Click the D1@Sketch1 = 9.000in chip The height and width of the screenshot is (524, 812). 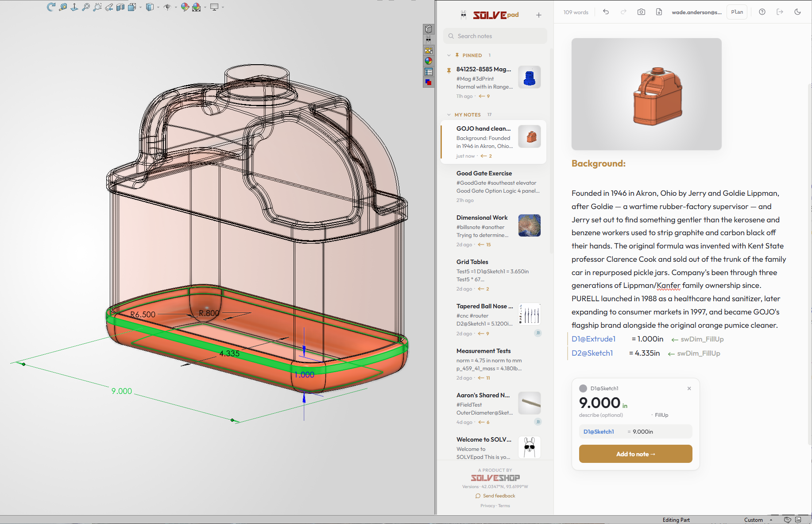[x=635, y=431]
